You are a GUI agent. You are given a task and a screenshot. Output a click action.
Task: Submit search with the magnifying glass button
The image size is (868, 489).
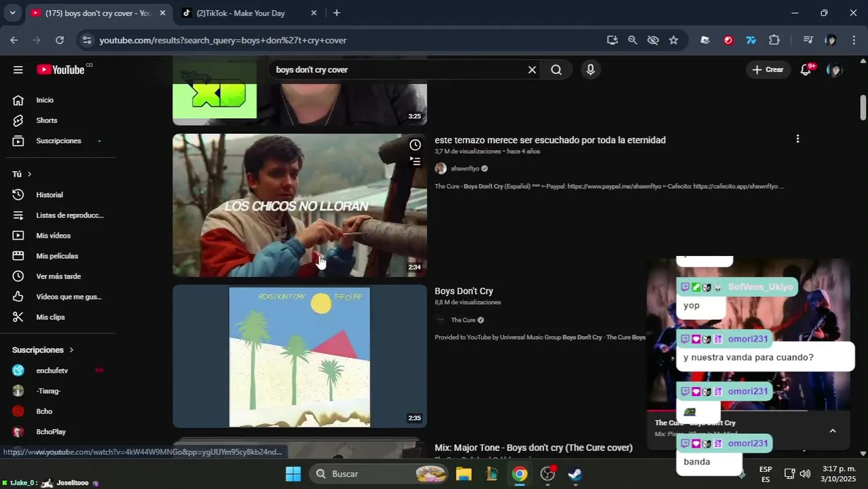[x=556, y=69]
